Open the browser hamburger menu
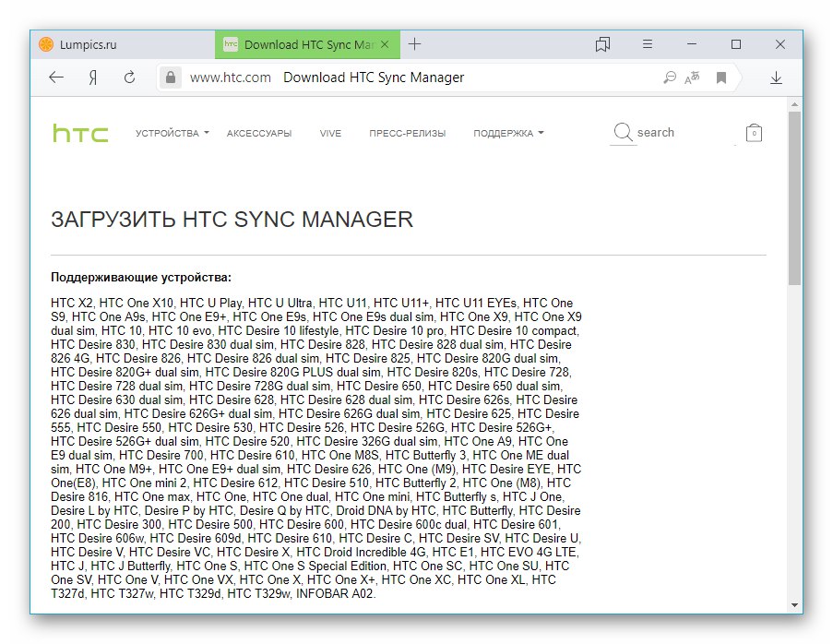The width and height of the screenshot is (833, 644). [x=647, y=44]
